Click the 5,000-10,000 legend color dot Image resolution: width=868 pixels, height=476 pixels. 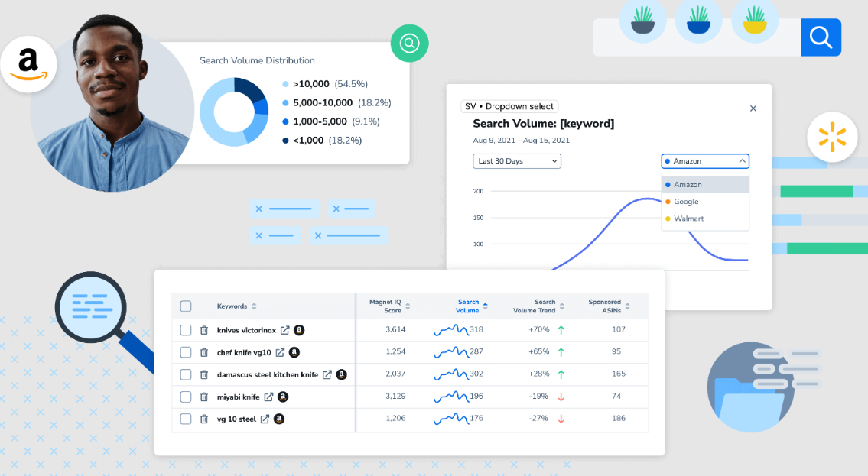[286, 103]
